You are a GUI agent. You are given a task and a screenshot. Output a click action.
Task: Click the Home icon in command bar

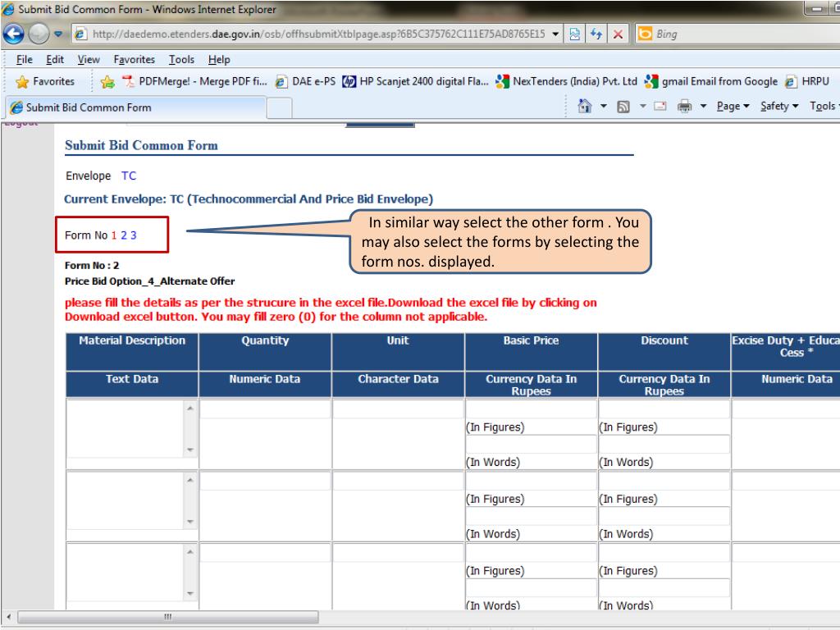pyautogui.click(x=584, y=106)
